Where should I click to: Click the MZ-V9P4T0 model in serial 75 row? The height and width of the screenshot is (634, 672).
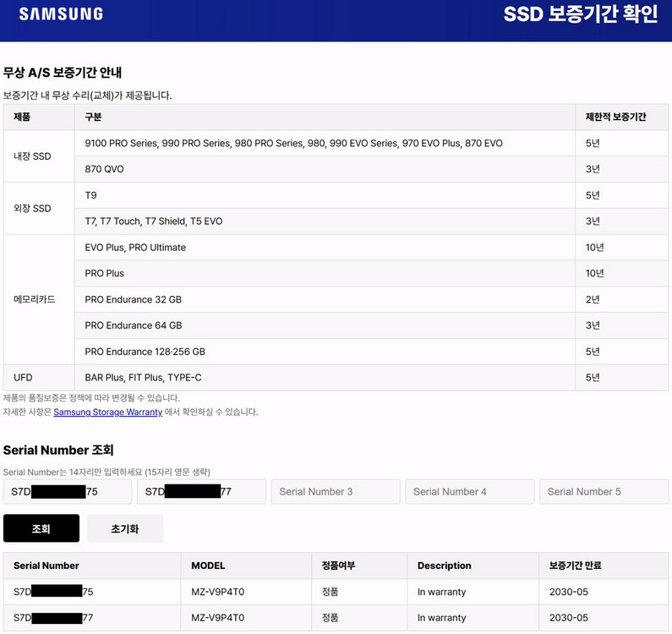click(218, 592)
